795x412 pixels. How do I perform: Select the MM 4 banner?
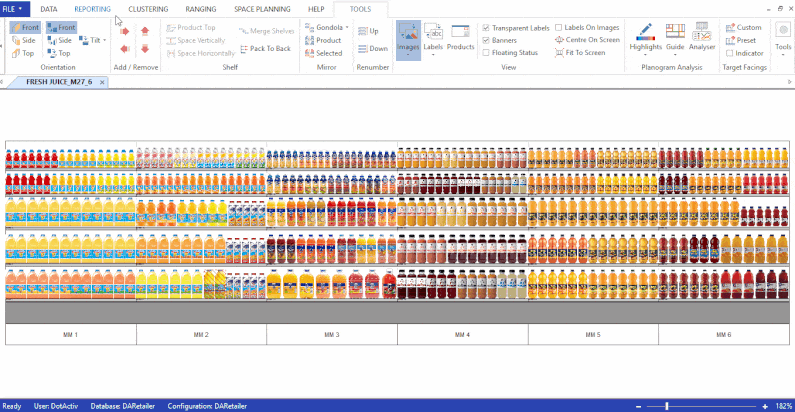tap(462, 335)
